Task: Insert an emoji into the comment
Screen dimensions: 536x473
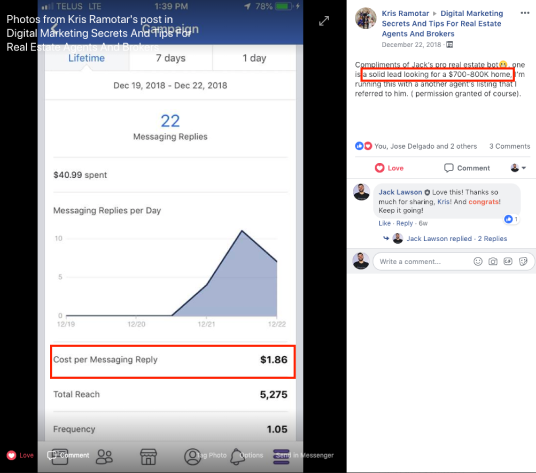Action: point(478,261)
